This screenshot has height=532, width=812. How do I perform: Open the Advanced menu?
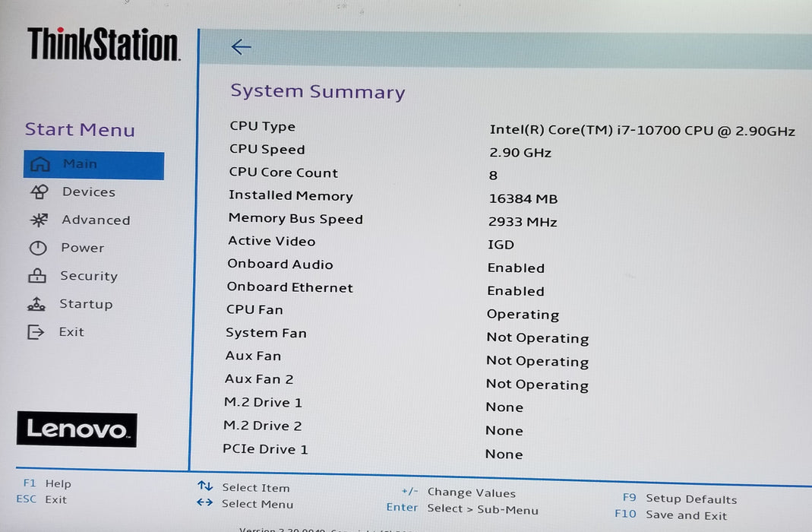tap(96, 220)
